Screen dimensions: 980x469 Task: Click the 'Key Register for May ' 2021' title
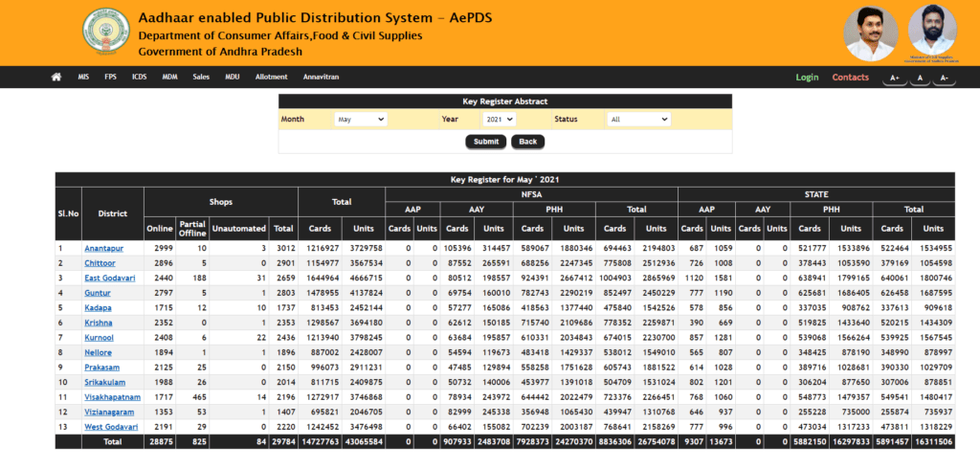[x=504, y=180]
